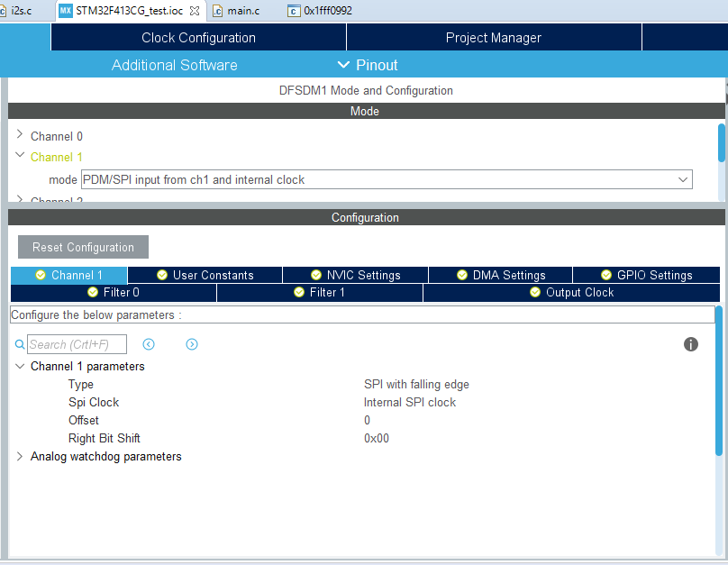Click green check icon on Filter 0 tab
Viewport: 728px width, 565px height.
coord(93,292)
